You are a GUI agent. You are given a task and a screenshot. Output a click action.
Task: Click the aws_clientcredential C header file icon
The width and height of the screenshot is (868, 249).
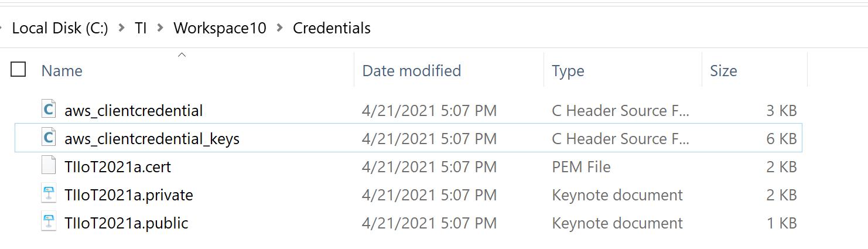(x=49, y=110)
